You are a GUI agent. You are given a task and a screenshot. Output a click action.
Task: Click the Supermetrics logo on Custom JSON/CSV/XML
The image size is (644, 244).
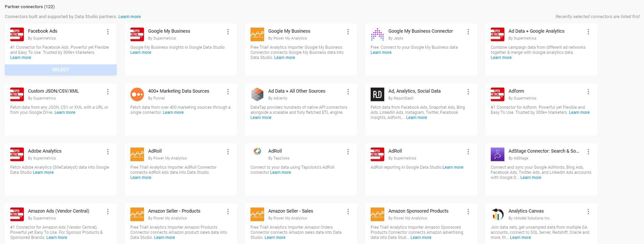coord(17,94)
